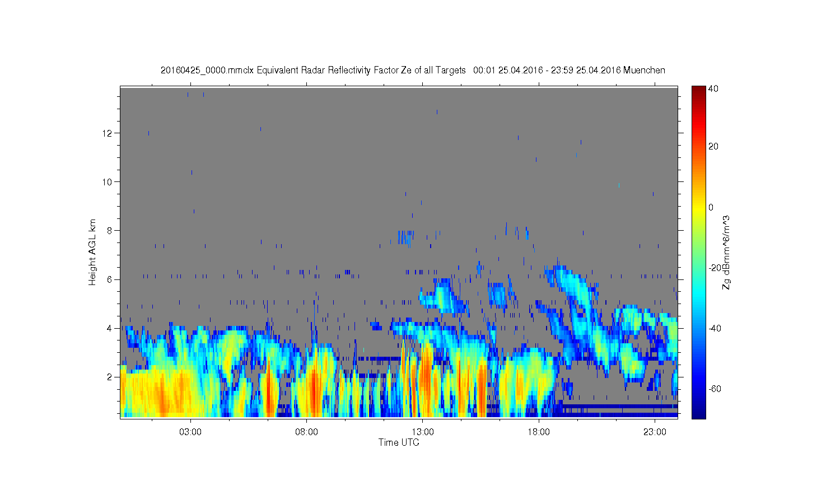
Task: Click the height tick label '6'
Action: tap(110, 279)
